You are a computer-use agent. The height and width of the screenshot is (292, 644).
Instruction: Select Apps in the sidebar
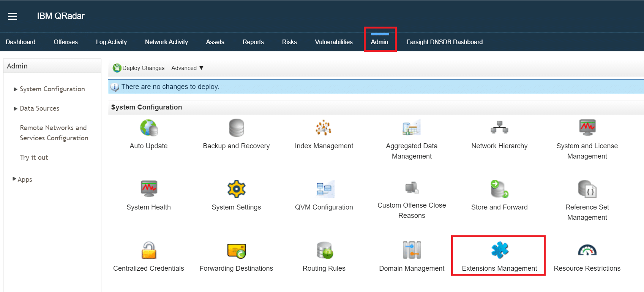pyautogui.click(x=25, y=179)
